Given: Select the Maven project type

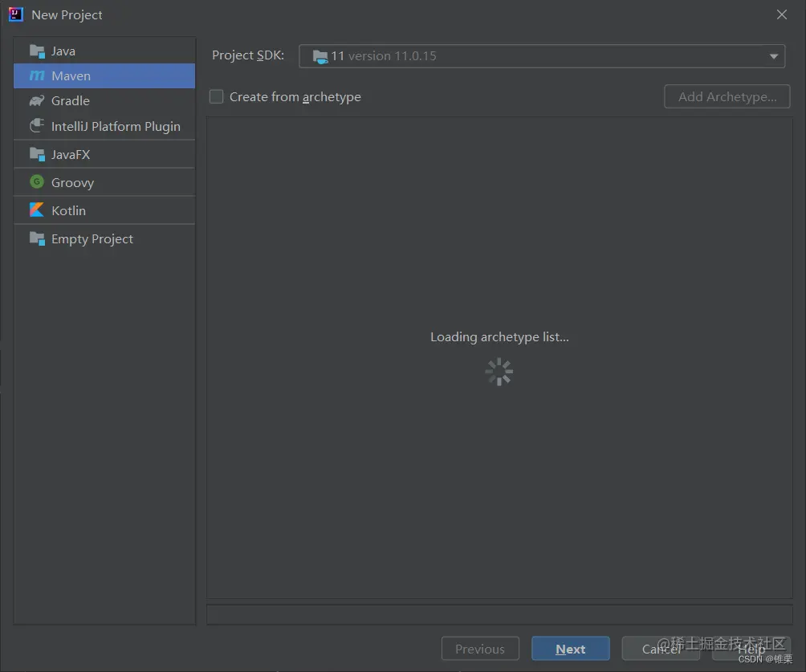Looking at the screenshot, I should pyautogui.click(x=104, y=75).
